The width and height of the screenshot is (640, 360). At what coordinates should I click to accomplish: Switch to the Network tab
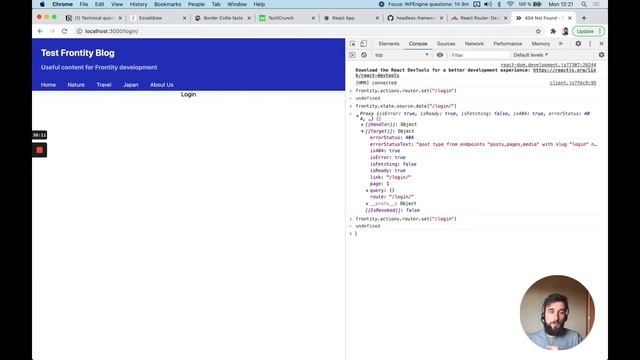click(474, 44)
